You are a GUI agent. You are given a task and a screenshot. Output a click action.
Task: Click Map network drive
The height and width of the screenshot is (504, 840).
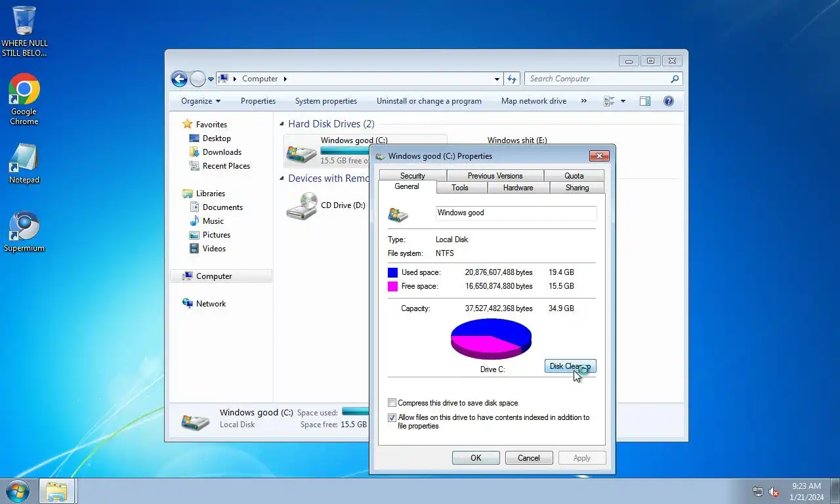(534, 101)
